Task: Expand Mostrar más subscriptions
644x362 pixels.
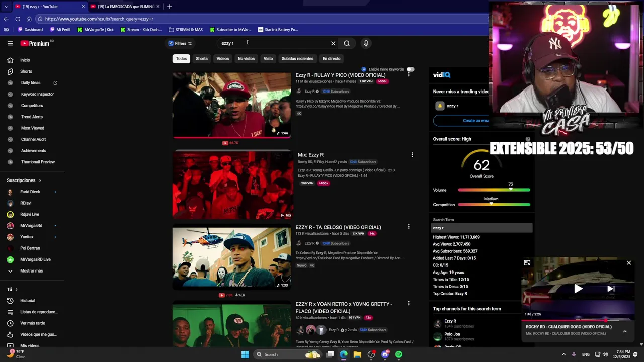Action: tap(31, 271)
